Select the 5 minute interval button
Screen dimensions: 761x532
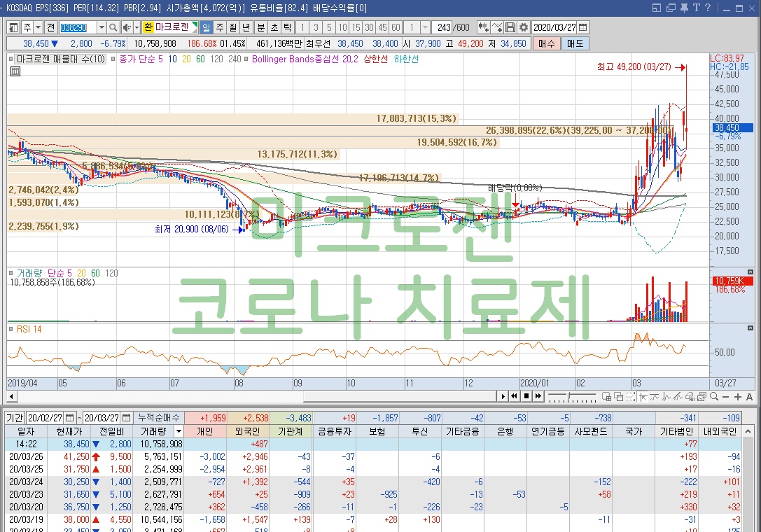pyautogui.click(x=329, y=28)
